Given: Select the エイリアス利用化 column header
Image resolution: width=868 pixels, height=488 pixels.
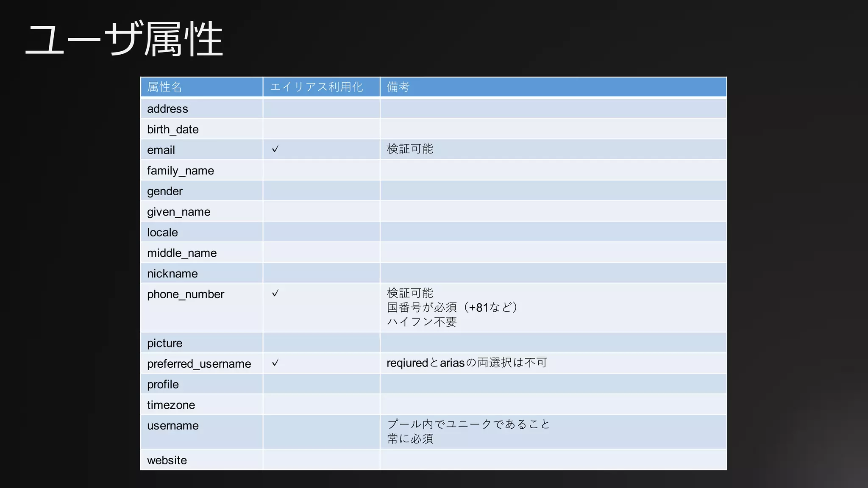Looking at the screenshot, I should 321,87.
